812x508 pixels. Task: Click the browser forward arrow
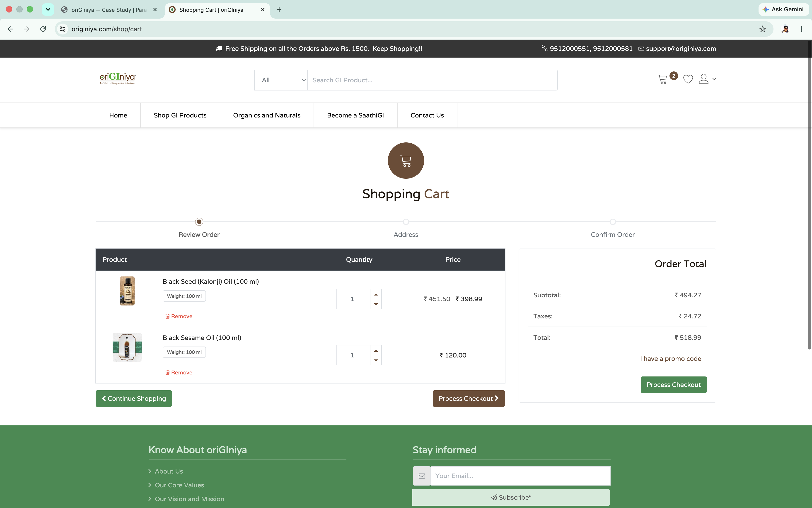[x=27, y=29]
